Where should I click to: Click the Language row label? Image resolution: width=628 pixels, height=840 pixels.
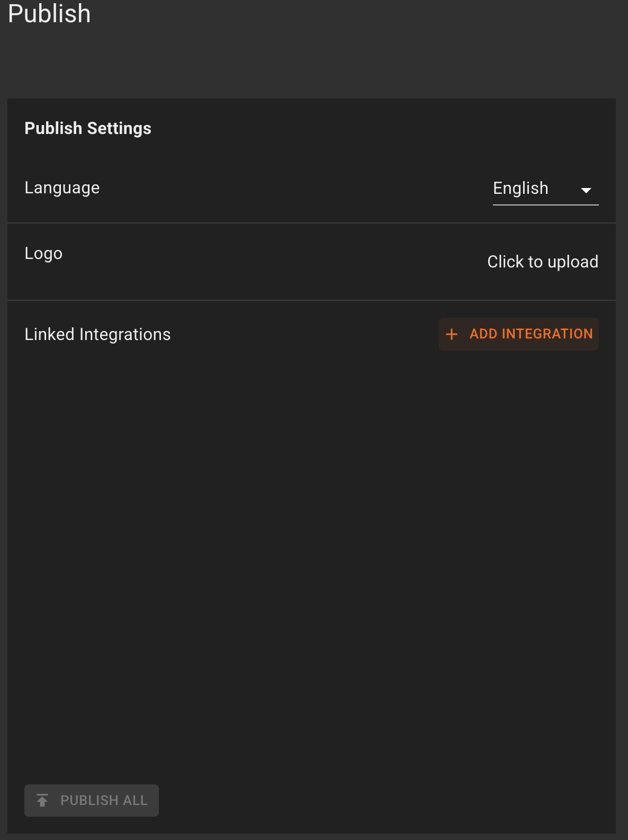[x=62, y=188]
